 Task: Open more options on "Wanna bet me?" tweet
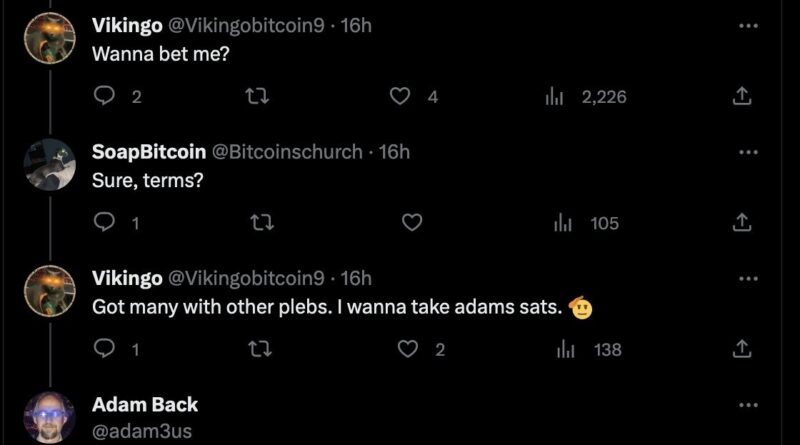pos(748,25)
